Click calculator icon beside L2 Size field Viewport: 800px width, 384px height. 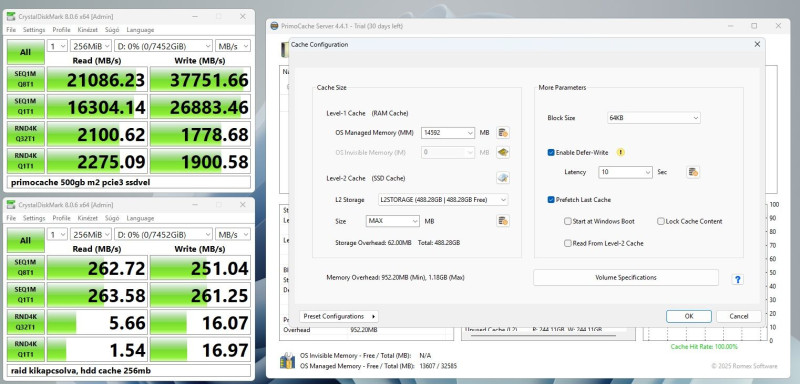tap(503, 221)
